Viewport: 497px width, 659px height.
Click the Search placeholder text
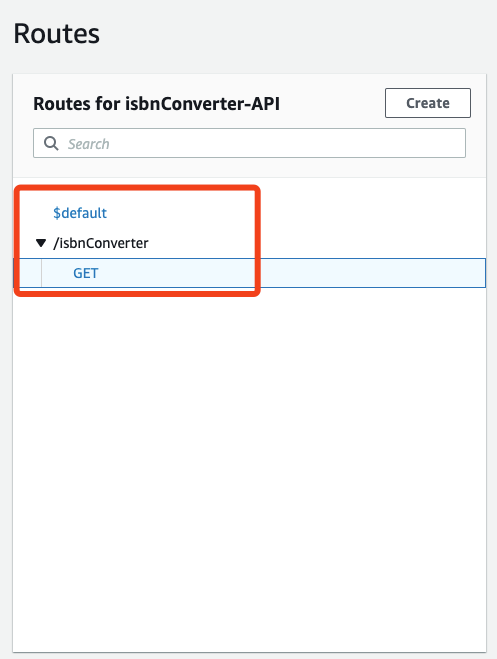(89, 144)
